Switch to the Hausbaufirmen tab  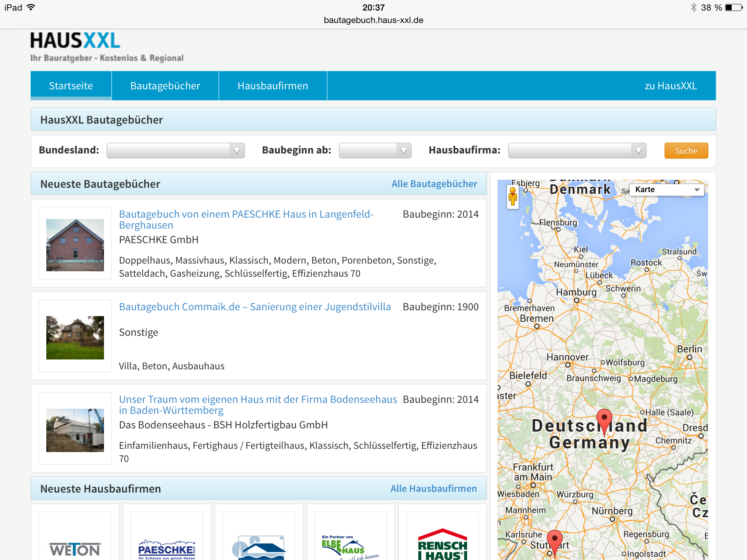pos(272,86)
